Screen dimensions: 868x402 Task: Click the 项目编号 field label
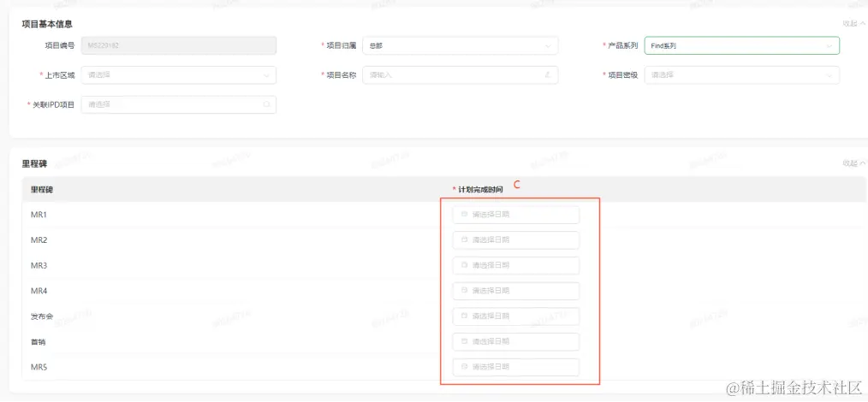click(x=60, y=46)
